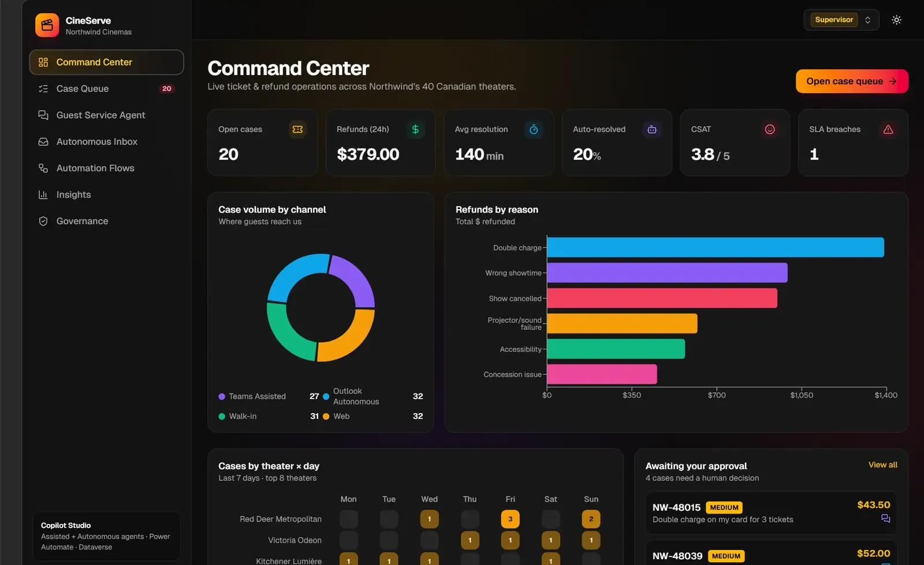Click the Projector/sound failure orange bar
924x565 pixels.
click(622, 324)
